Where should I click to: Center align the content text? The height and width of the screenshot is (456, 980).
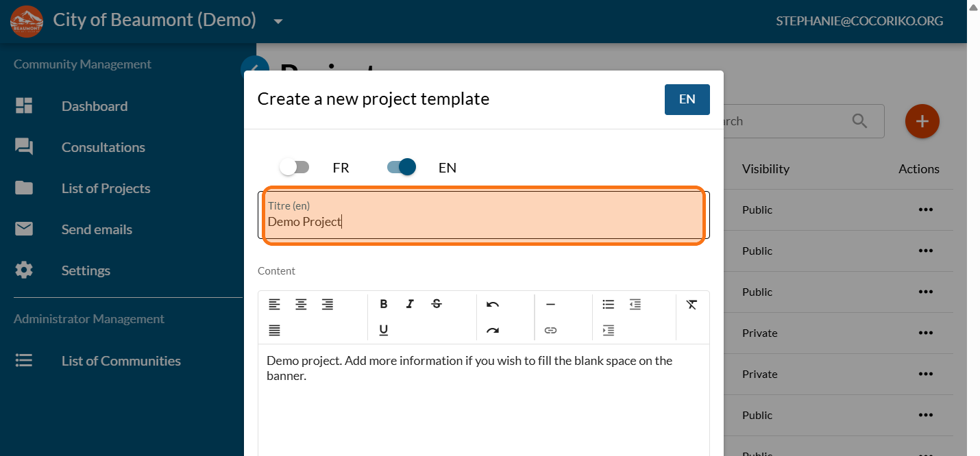point(301,305)
